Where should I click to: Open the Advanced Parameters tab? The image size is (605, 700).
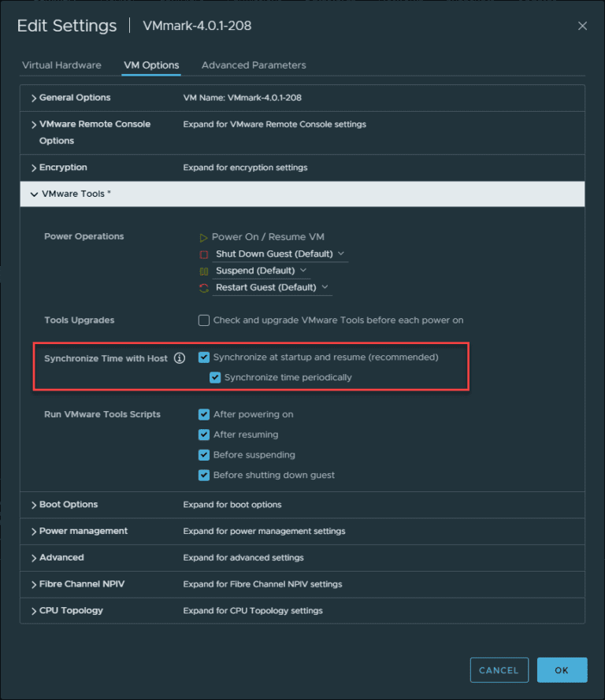pyautogui.click(x=254, y=65)
